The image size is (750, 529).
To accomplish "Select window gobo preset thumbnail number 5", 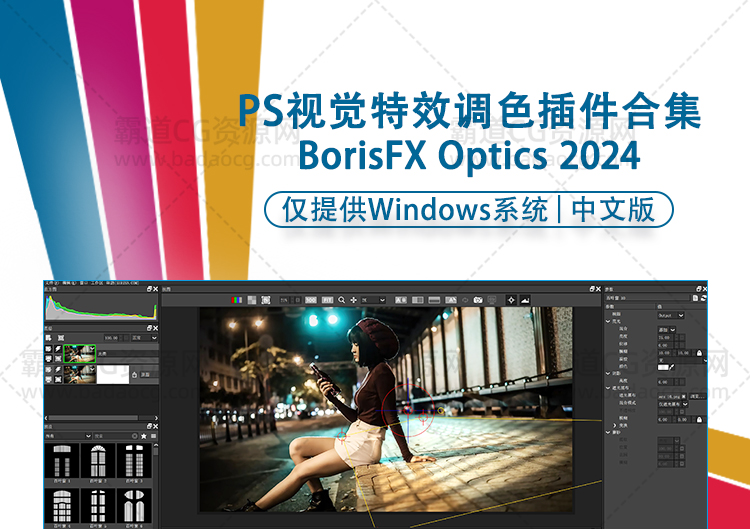I will pyautogui.click(x=98, y=506).
